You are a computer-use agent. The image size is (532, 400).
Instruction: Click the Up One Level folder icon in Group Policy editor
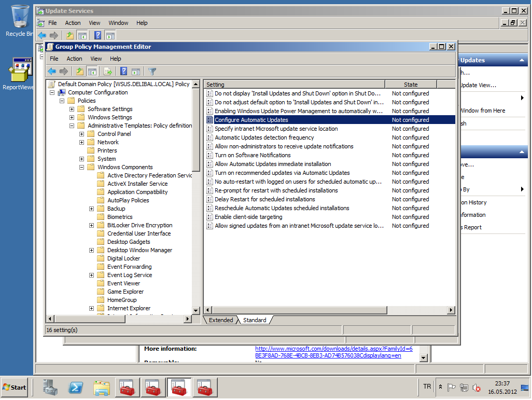pos(79,72)
